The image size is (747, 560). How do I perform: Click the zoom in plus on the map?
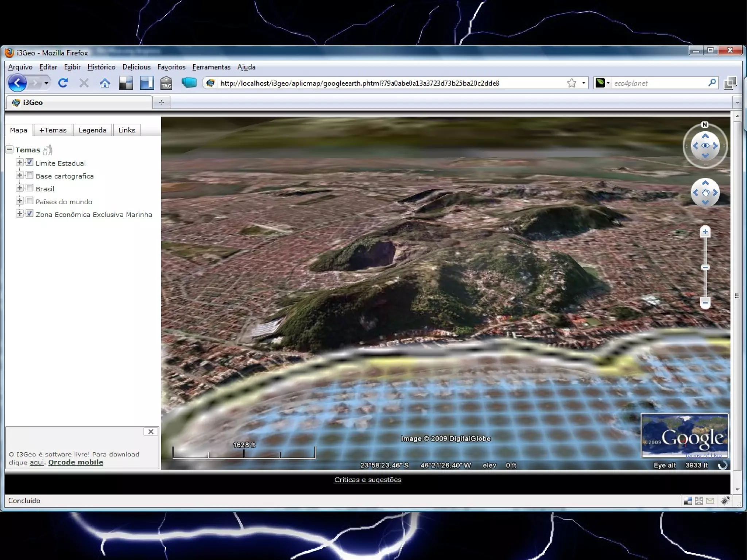(705, 232)
